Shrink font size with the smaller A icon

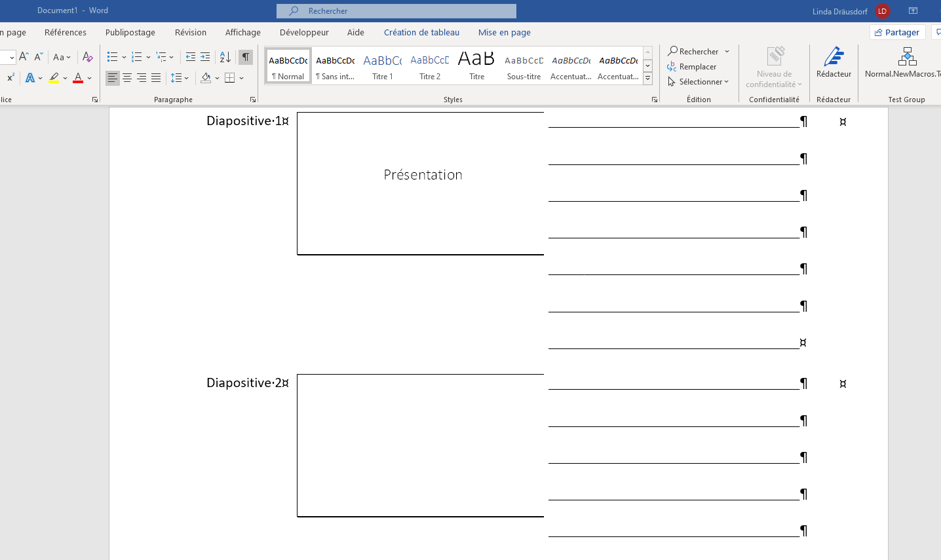[x=39, y=57]
